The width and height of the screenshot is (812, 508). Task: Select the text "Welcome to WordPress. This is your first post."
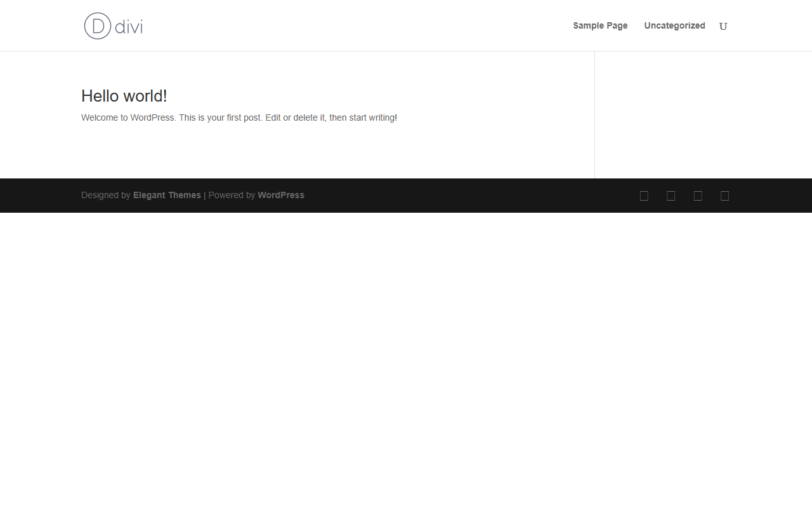coord(172,118)
